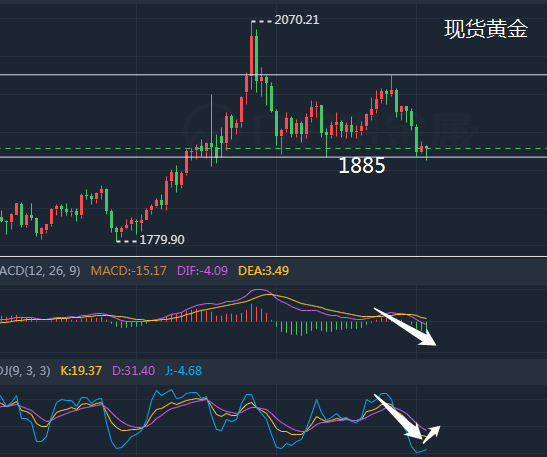Click the yellow K:19.37 readout
547x457 pixels.
pyautogui.click(x=81, y=370)
